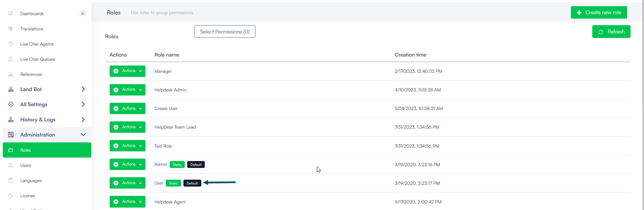Viewport: 644px width, 210px height.
Task: Open Actions dropdown for Test Role
Action: point(127,146)
